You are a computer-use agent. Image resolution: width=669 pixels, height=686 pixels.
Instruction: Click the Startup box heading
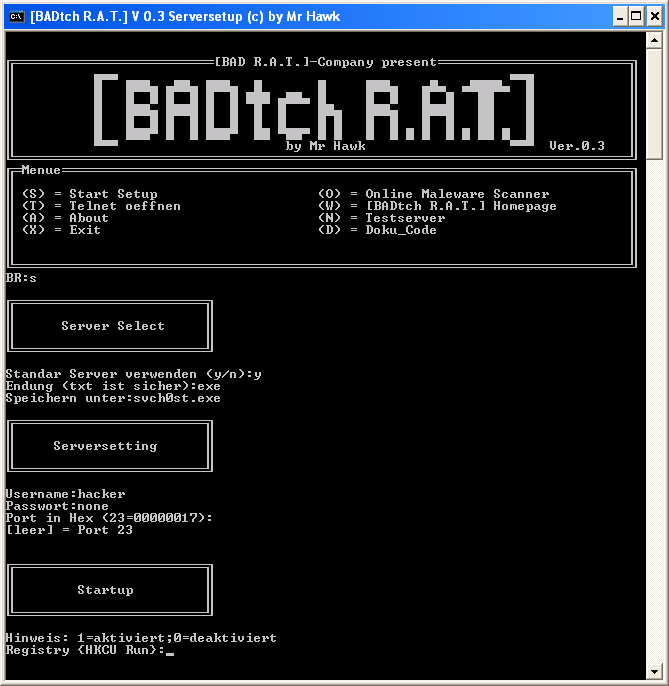[105, 590]
